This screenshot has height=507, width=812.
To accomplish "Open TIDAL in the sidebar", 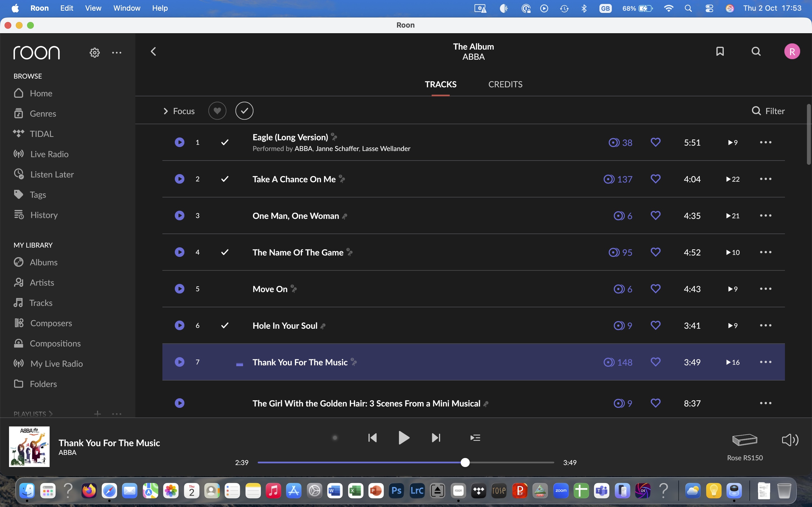I will 41,134.
